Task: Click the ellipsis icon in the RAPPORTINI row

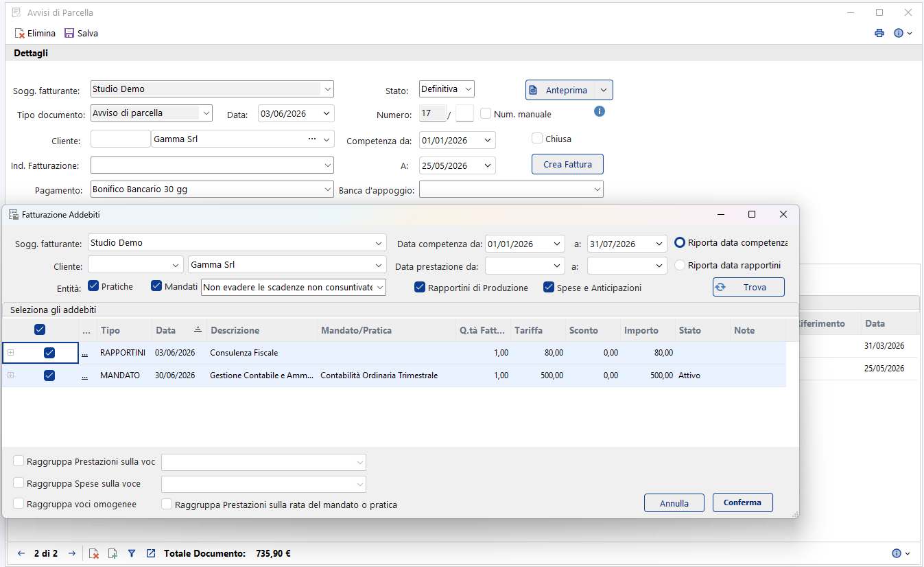Action: pyautogui.click(x=85, y=353)
